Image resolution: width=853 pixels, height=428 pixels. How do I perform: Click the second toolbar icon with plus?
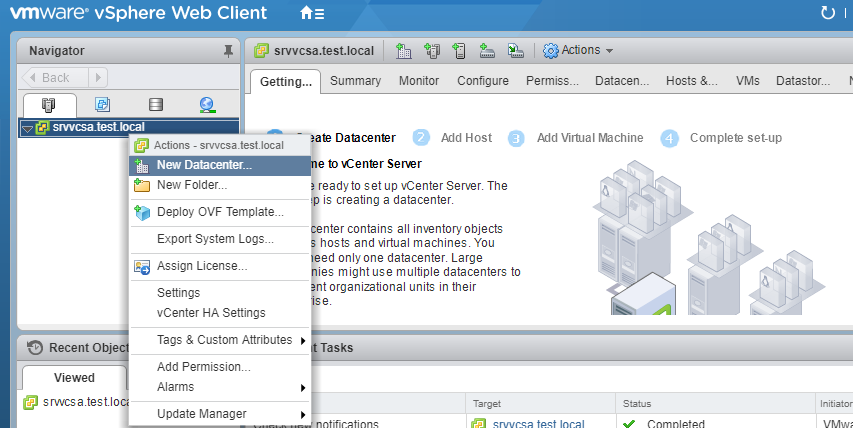pos(432,51)
